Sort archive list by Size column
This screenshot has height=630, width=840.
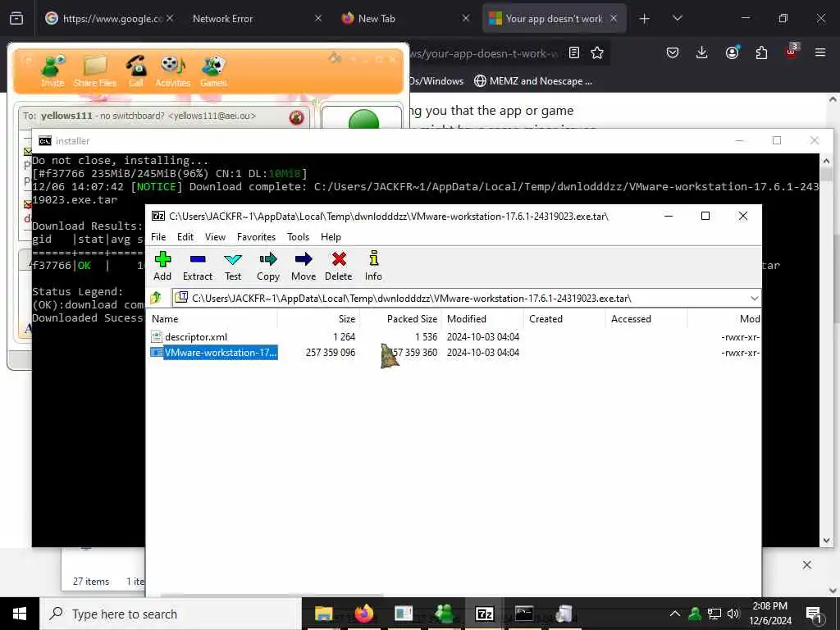318,319
